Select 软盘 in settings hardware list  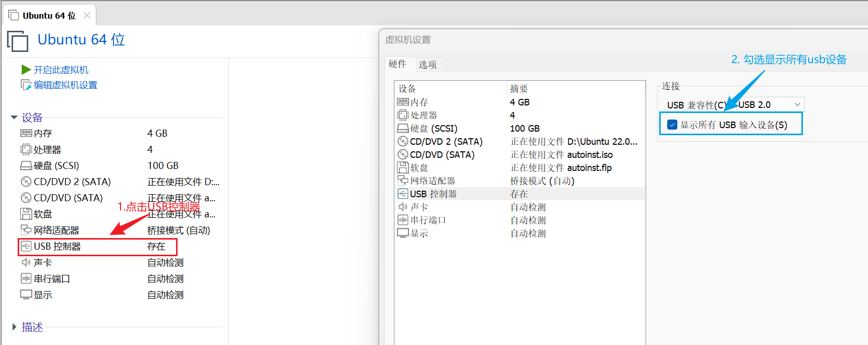(x=520, y=167)
